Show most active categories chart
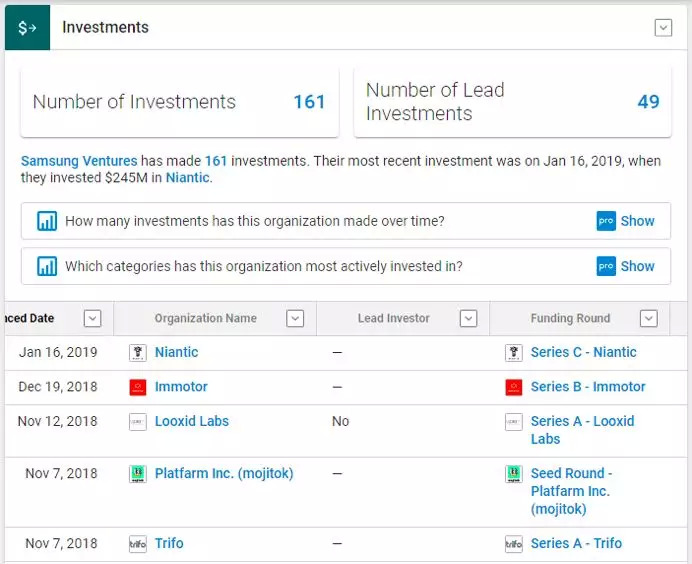 click(x=626, y=266)
